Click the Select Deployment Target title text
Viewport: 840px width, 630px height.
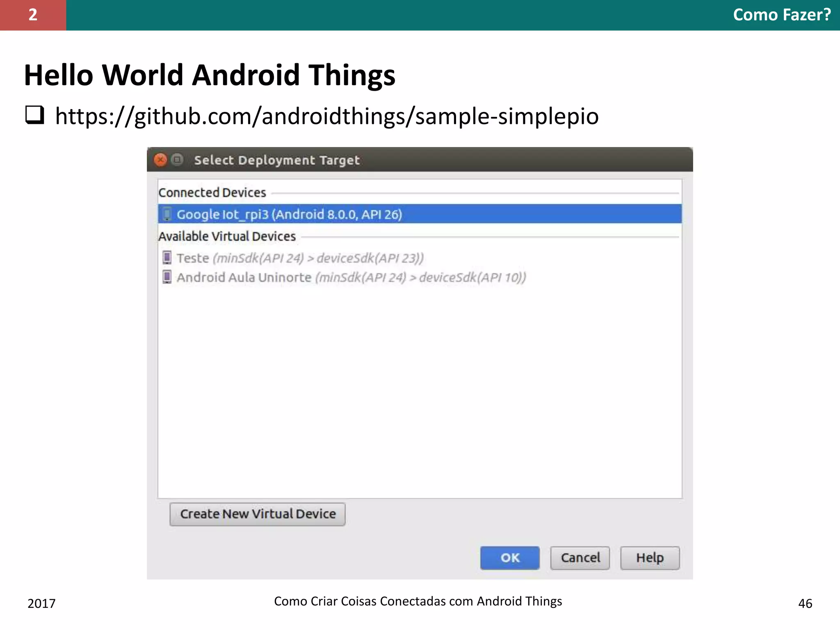(x=277, y=160)
